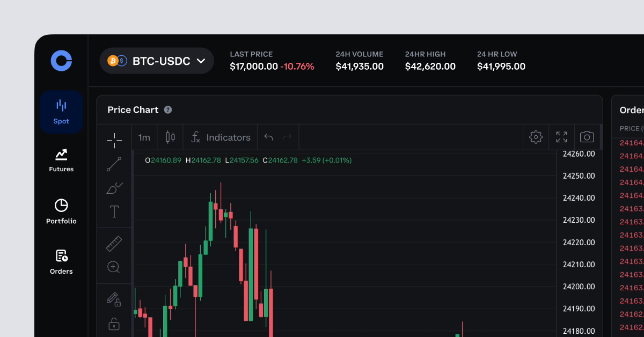Open the Indicators menu
The width and height of the screenshot is (644, 337).
pyautogui.click(x=220, y=137)
